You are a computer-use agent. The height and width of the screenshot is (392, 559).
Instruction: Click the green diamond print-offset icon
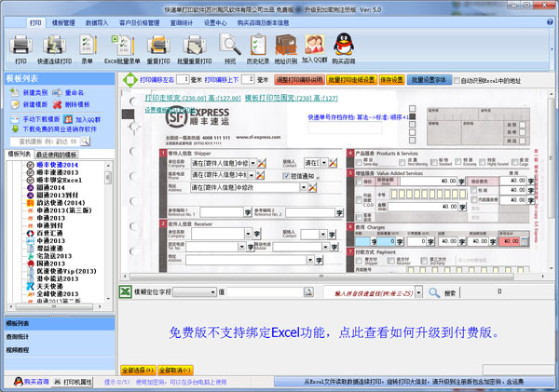click(x=130, y=80)
